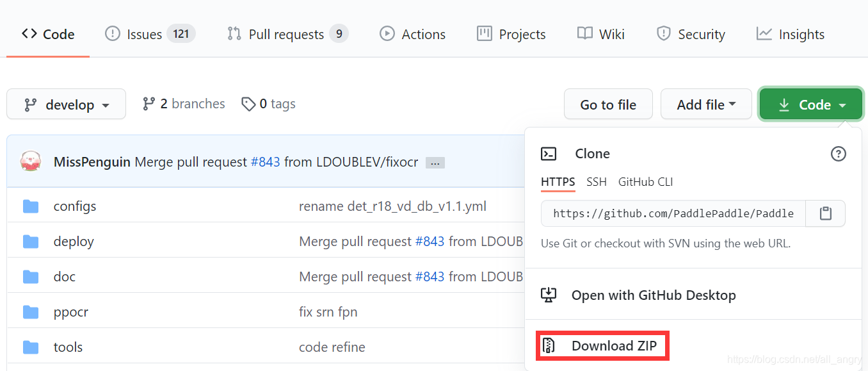The height and width of the screenshot is (371, 868).
Task: Click the Clone terminal icon
Action: [x=549, y=154]
